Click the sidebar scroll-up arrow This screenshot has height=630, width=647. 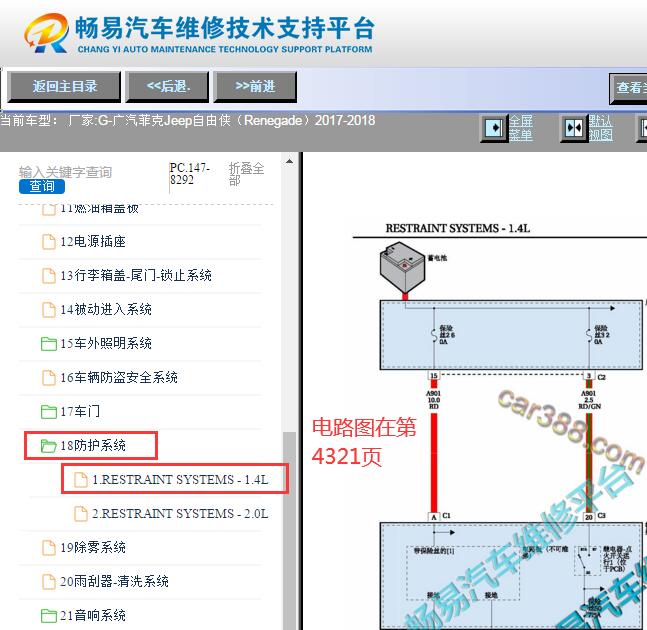tap(290, 161)
